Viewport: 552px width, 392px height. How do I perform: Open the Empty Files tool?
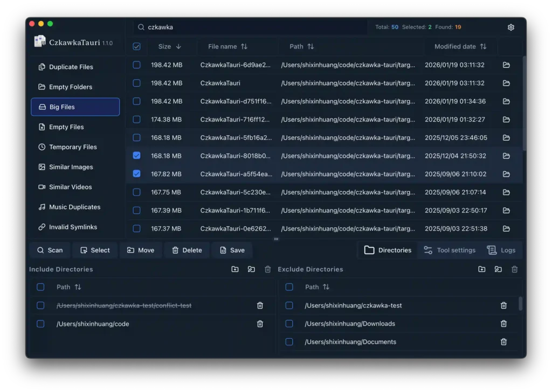point(75,127)
